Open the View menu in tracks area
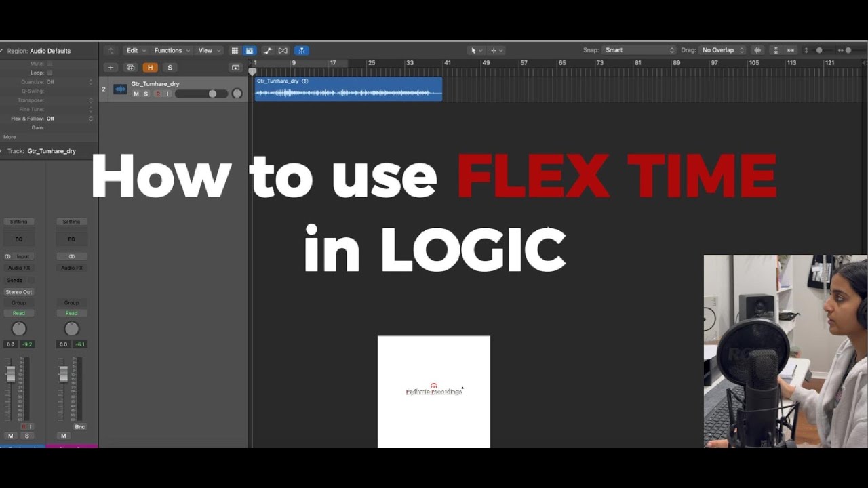Image resolution: width=868 pixels, height=488 pixels. [208, 50]
